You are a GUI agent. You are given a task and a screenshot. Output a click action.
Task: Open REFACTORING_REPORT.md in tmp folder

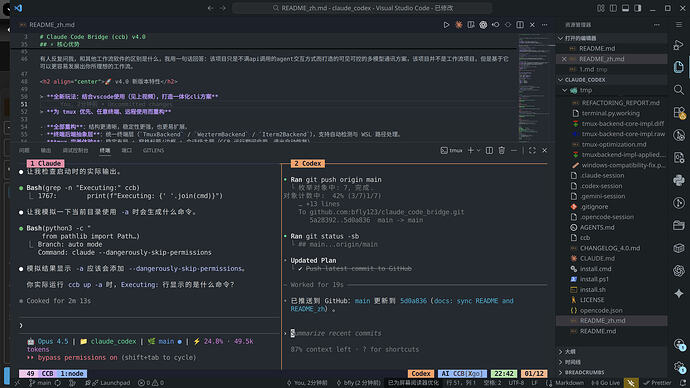coord(620,103)
